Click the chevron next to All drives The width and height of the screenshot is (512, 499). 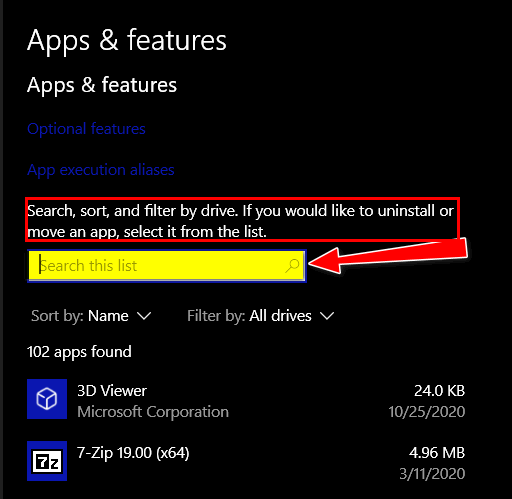click(327, 316)
